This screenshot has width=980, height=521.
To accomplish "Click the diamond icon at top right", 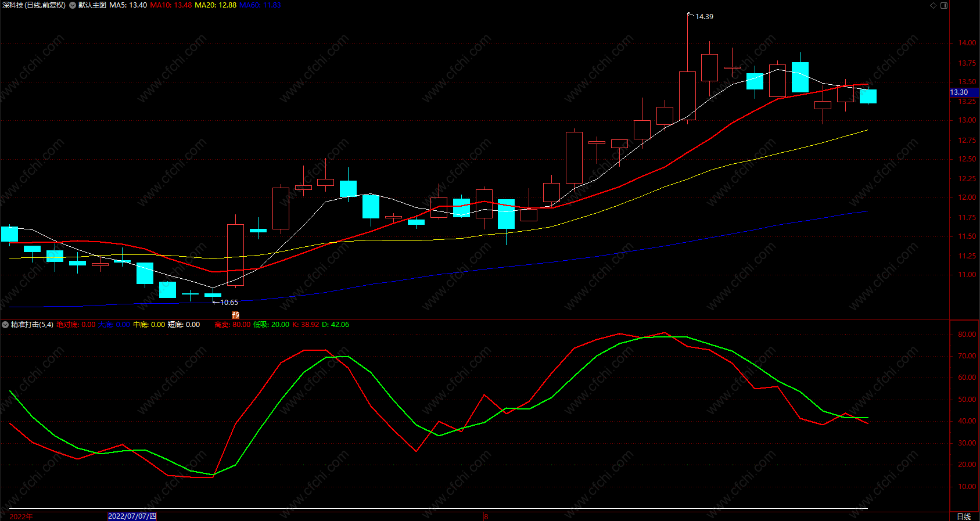I will (934, 5).
